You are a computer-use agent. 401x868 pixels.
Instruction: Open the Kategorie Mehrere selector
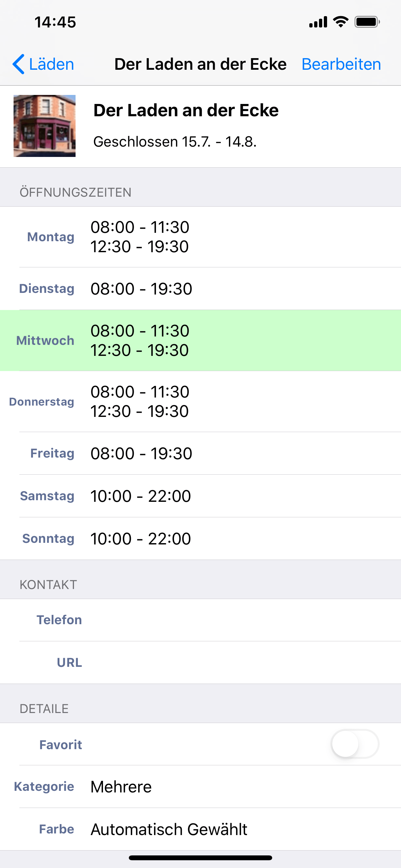[200, 786]
